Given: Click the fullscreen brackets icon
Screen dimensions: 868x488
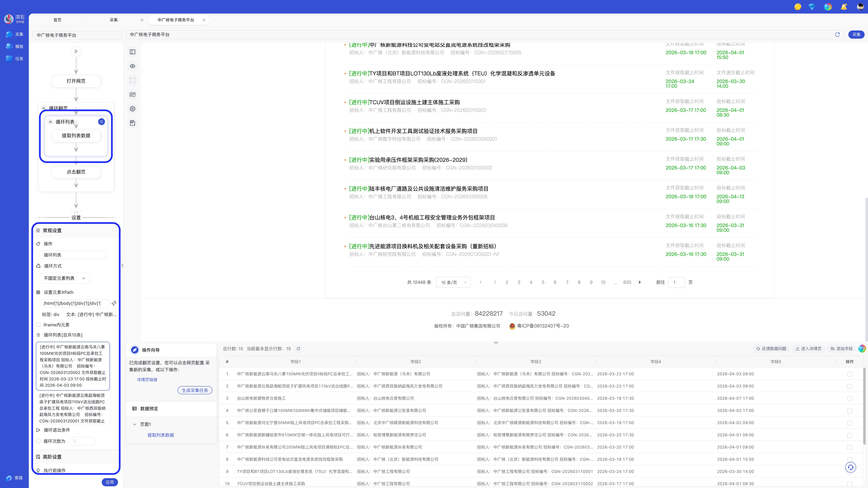Looking at the screenshot, I should click(x=132, y=80).
